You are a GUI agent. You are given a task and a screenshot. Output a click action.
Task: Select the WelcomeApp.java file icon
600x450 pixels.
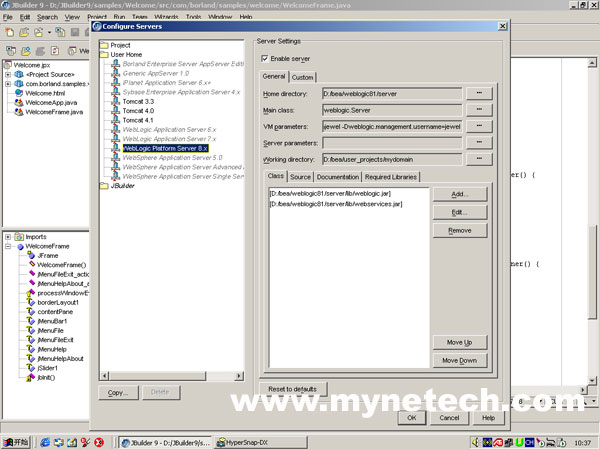(x=19, y=103)
